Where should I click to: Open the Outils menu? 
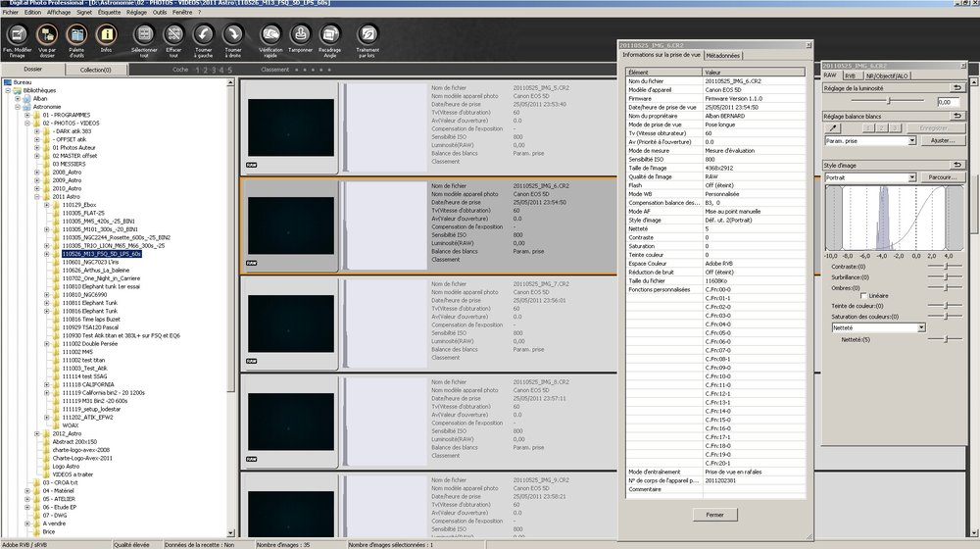(160, 12)
